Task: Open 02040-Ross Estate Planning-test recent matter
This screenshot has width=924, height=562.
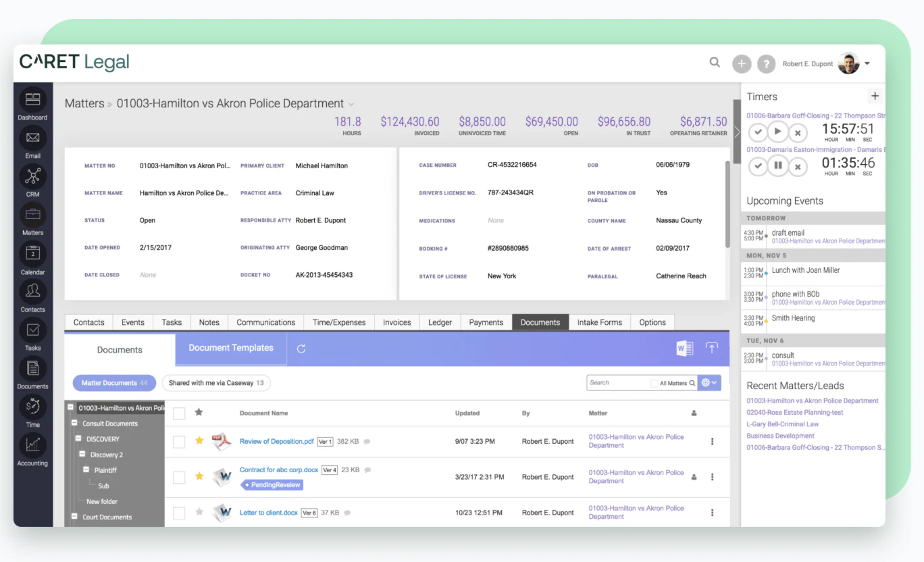Action: 795,413
